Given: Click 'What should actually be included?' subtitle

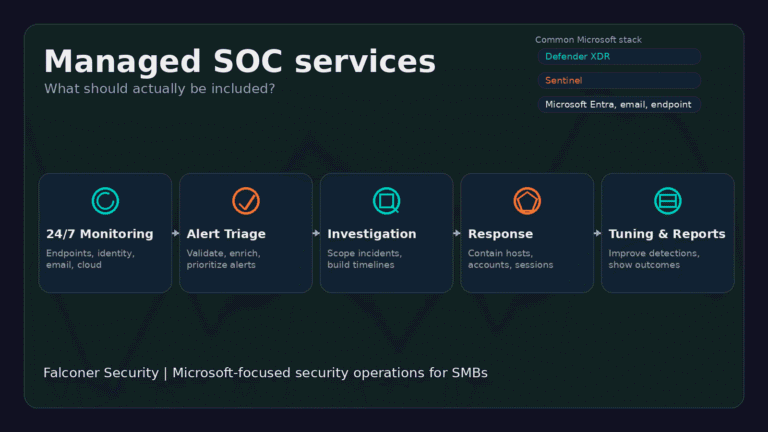Looking at the screenshot, I should pyautogui.click(x=160, y=89).
